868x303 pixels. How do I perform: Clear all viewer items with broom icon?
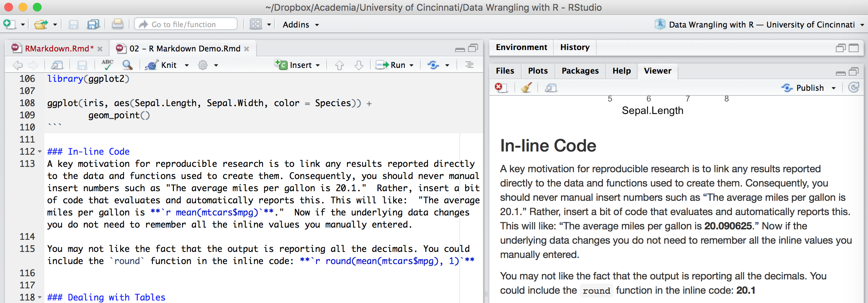click(526, 88)
